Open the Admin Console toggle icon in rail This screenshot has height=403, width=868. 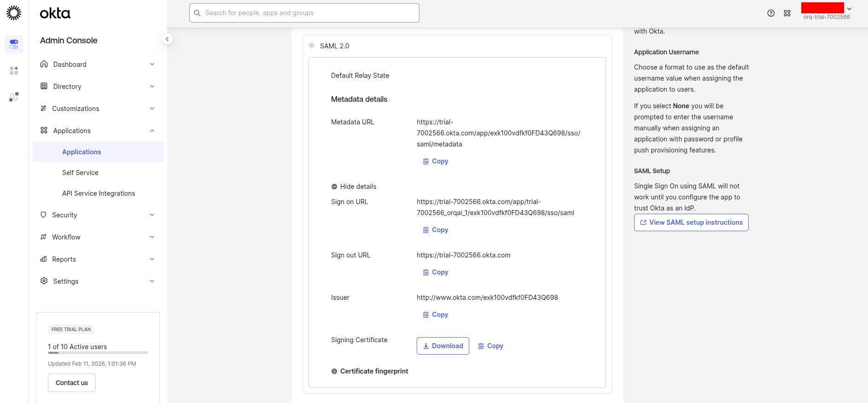(x=14, y=44)
